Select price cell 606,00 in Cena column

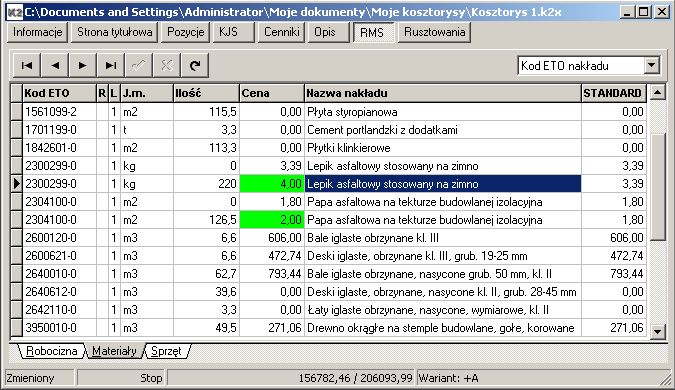(x=272, y=238)
